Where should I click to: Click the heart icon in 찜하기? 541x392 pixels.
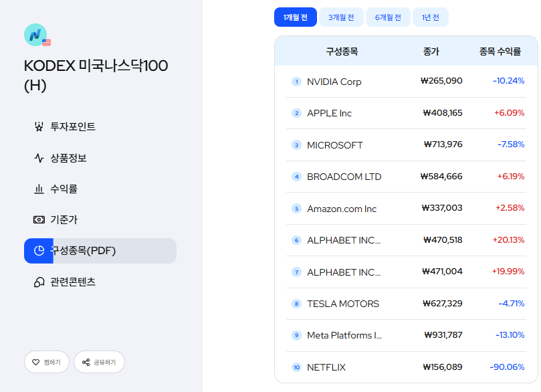(35, 362)
